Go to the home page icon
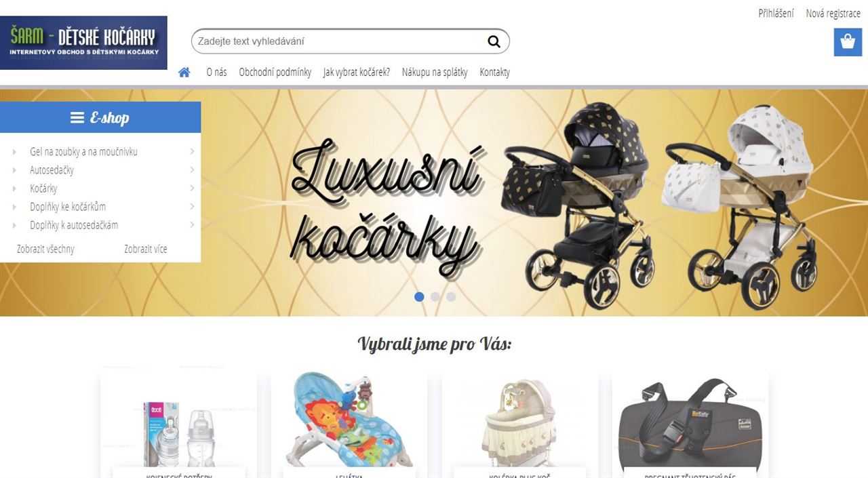 (184, 72)
